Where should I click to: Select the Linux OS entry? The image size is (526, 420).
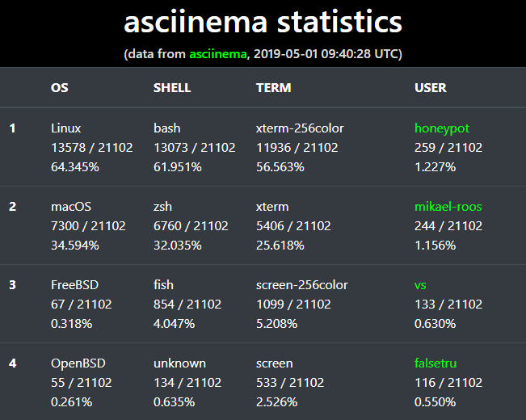(65, 128)
